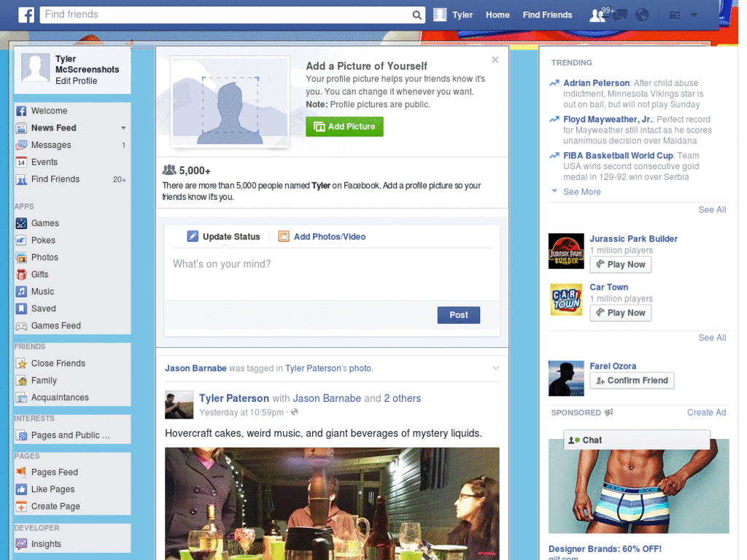Open the Photos app icon

pos(21,257)
